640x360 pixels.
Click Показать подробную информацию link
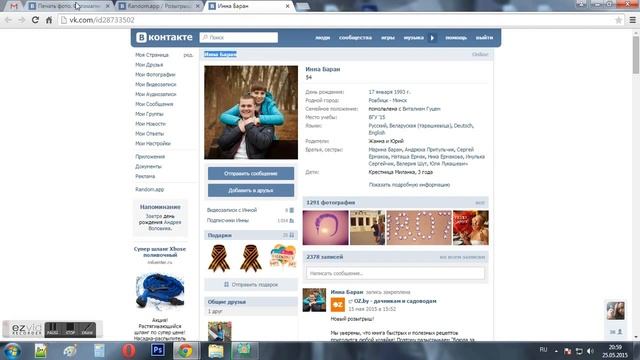(409, 185)
